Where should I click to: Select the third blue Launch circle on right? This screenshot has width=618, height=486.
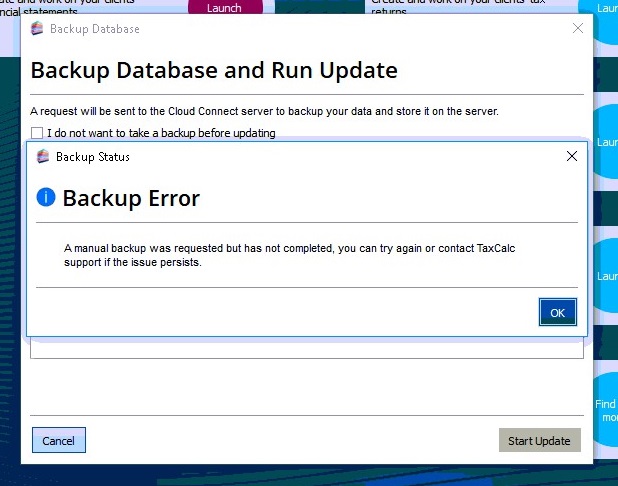pyautogui.click(x=607, y=276)
